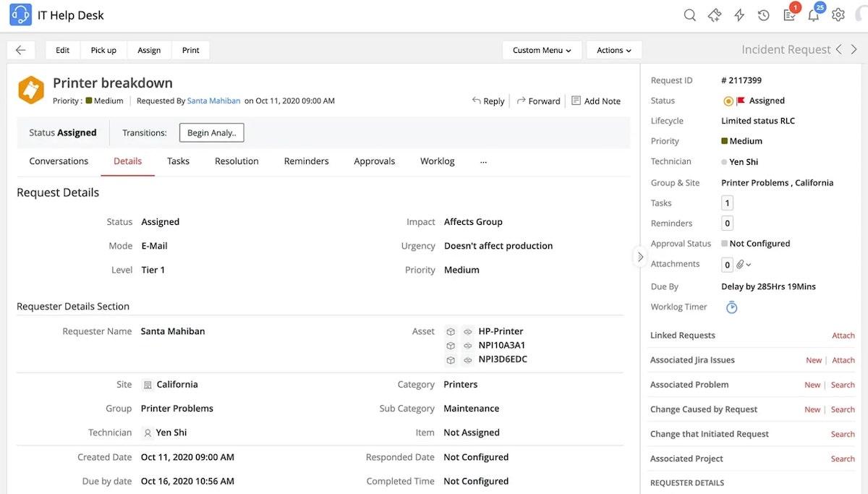The image size is (868, 494).
Task: Click the attachments paperclip icon
Action: 741,265
